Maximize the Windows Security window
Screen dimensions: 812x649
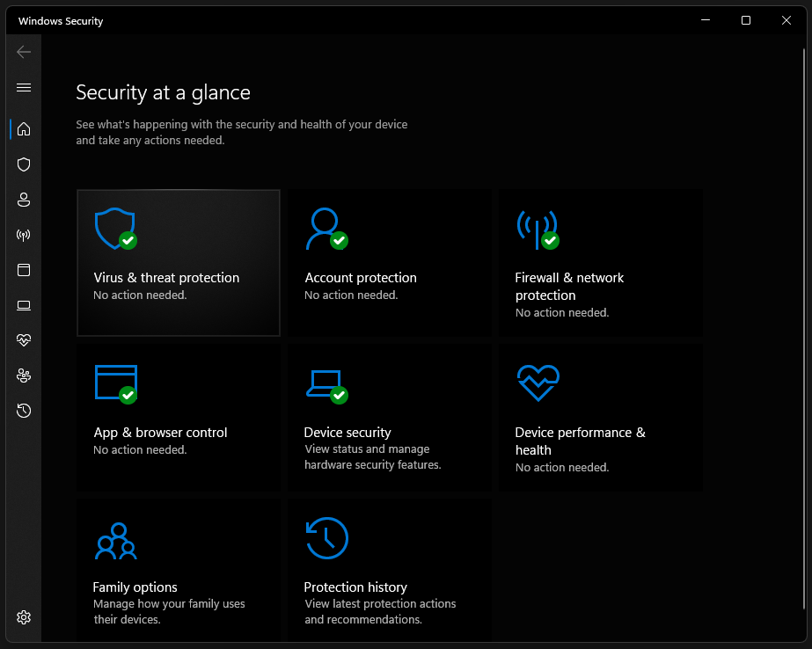[x=746, y=20]
